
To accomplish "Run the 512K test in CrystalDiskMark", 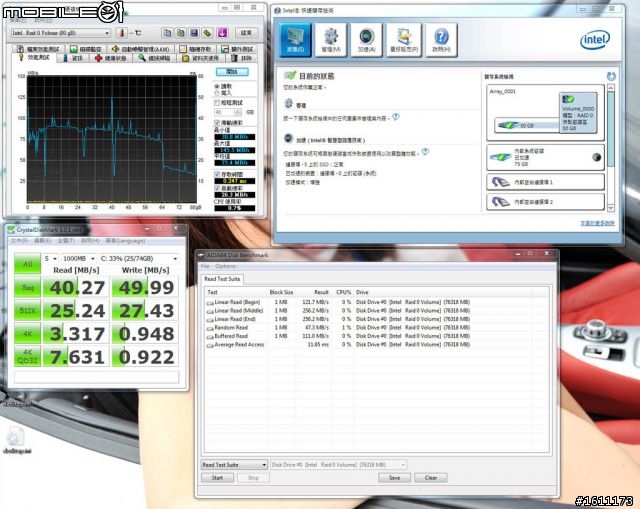I will (27, 311).
